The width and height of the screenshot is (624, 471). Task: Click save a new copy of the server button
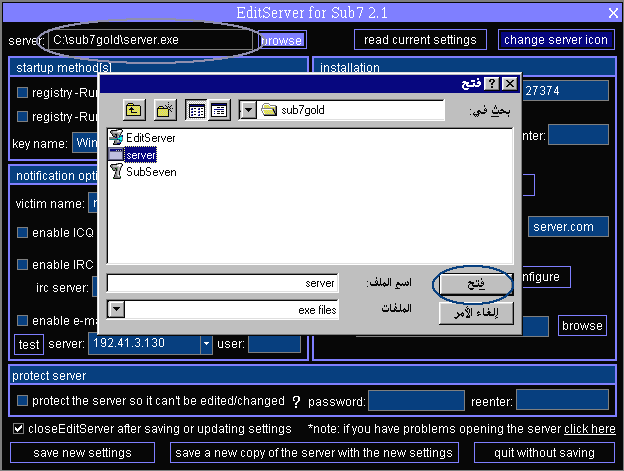click(x=314, y=453)
